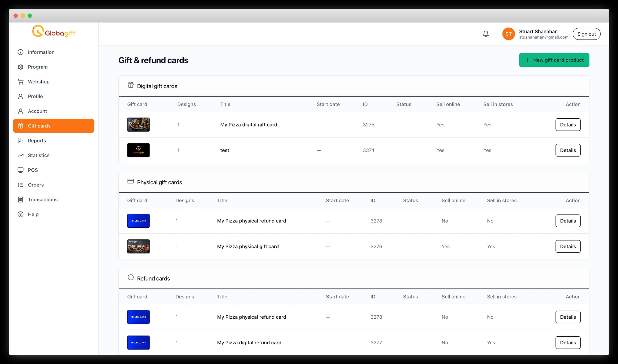618x364 pixels.
Task: Select the Reports bar-chart icon in sidebar
Action: point(21,141)
